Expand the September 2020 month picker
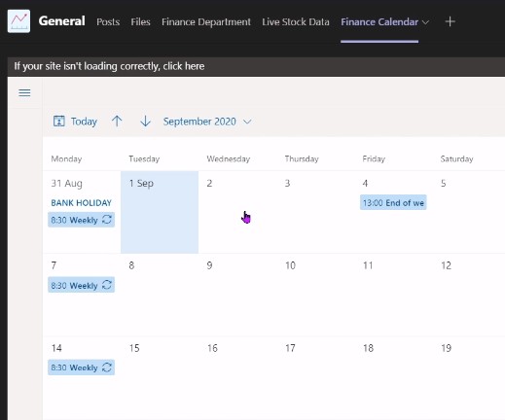505x420 pixels. (x=207, y=122)
